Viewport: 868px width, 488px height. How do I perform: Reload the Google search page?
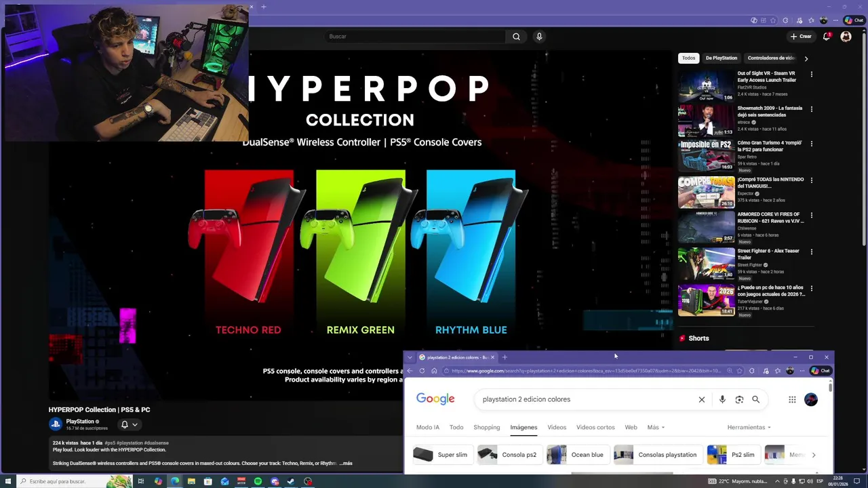(x=422, y=371)
